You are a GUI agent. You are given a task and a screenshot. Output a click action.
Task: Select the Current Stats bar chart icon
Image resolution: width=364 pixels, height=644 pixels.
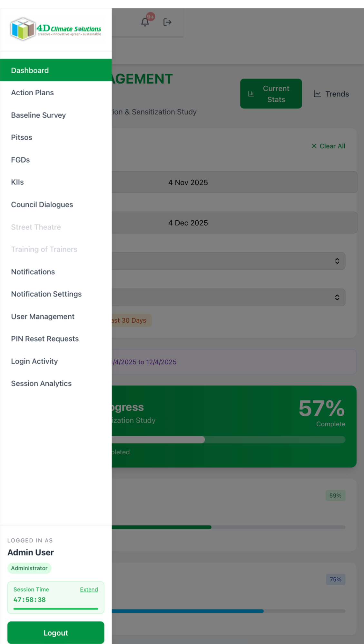coord(251,93)
